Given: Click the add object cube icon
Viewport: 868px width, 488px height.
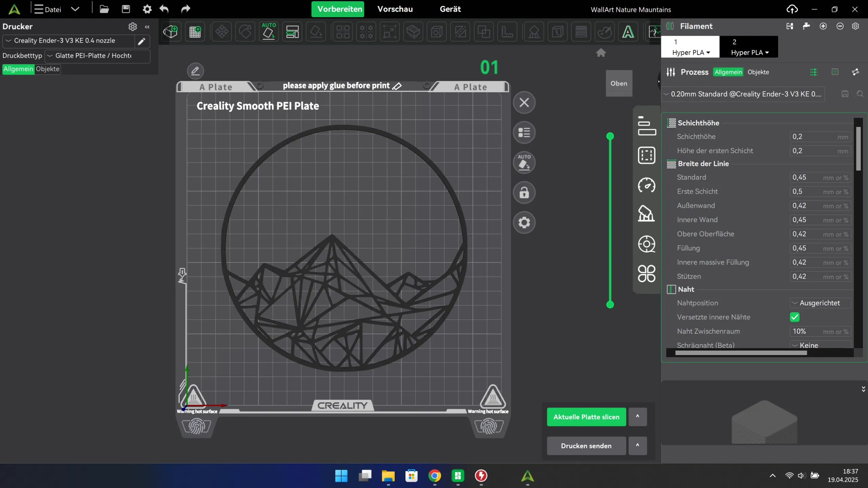Looking at the screenshot, I should click(x=171, y=32).
